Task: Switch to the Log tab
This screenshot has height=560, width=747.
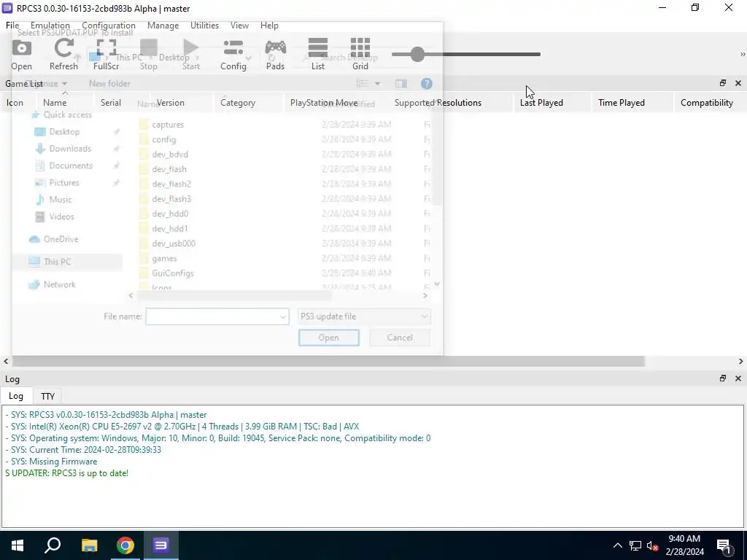Action: point(16,396)
